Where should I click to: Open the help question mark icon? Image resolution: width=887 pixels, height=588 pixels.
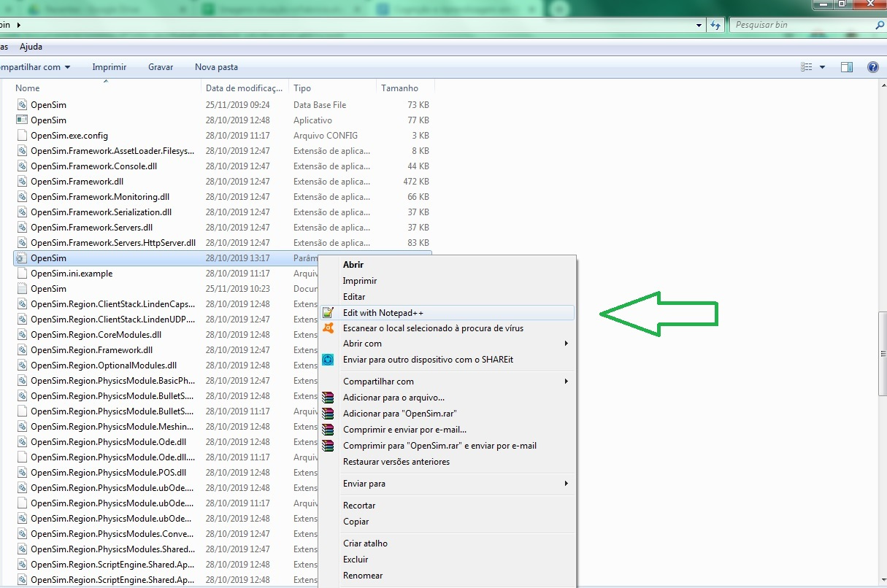872,67
